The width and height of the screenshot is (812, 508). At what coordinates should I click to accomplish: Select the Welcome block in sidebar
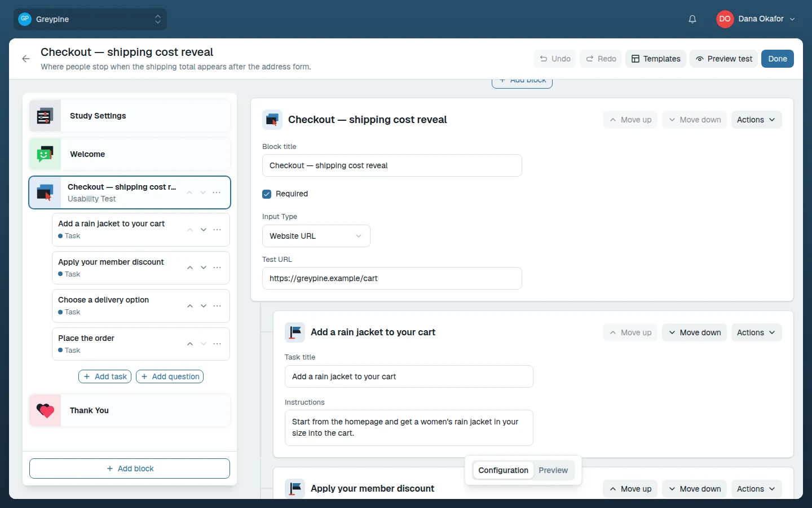point(130,154)
